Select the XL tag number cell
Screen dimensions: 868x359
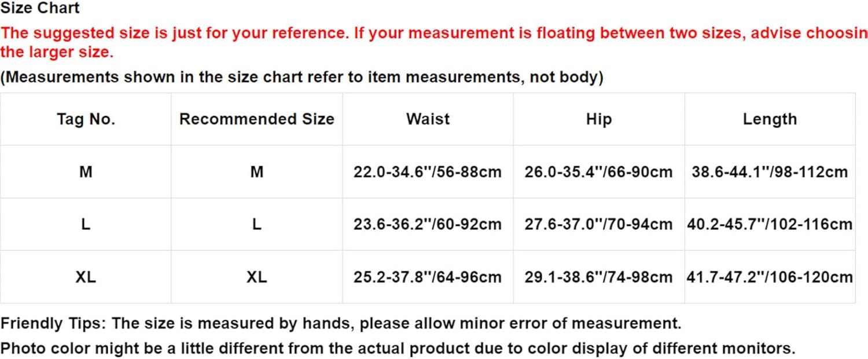[x=86, y=277]
